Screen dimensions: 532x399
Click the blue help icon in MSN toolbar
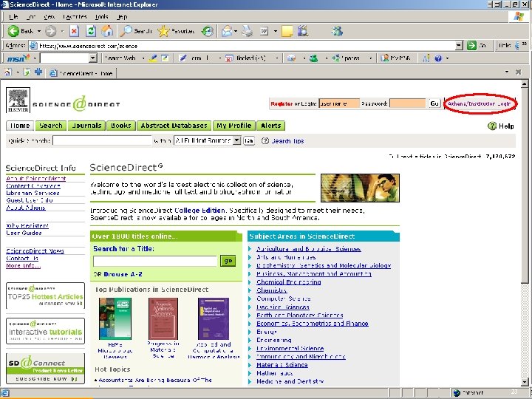click(x=438, y=58)
